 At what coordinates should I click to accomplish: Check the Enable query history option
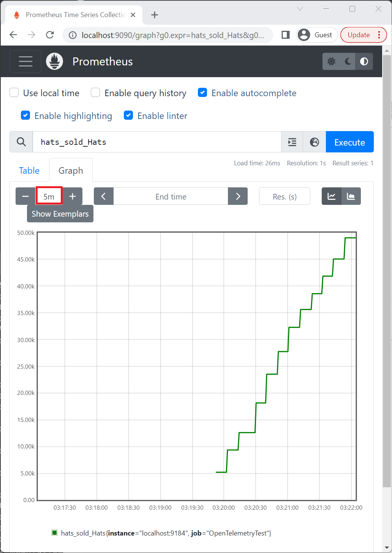pyautogui.click(x=95, y=92)
